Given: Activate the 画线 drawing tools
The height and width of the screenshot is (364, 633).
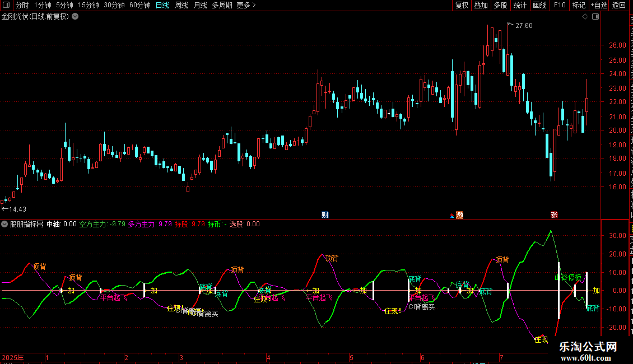Looking at the screenshot, I should (x=539, y=5).
